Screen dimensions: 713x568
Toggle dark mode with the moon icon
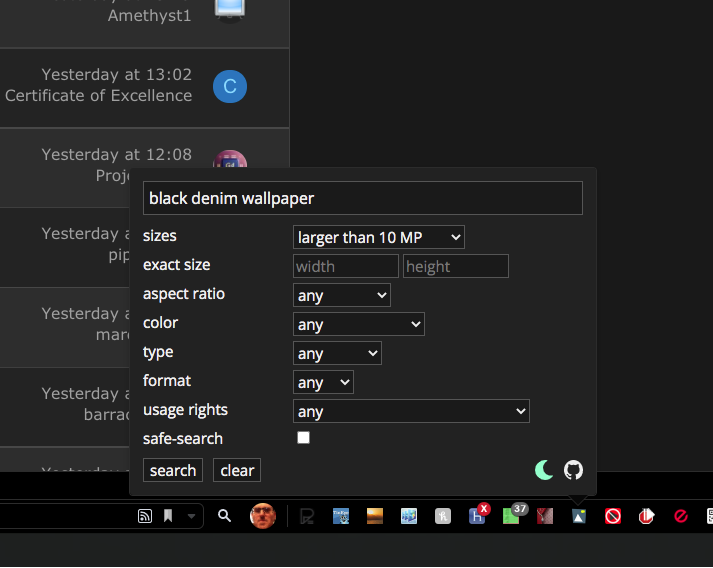click(x=544, y=470)
